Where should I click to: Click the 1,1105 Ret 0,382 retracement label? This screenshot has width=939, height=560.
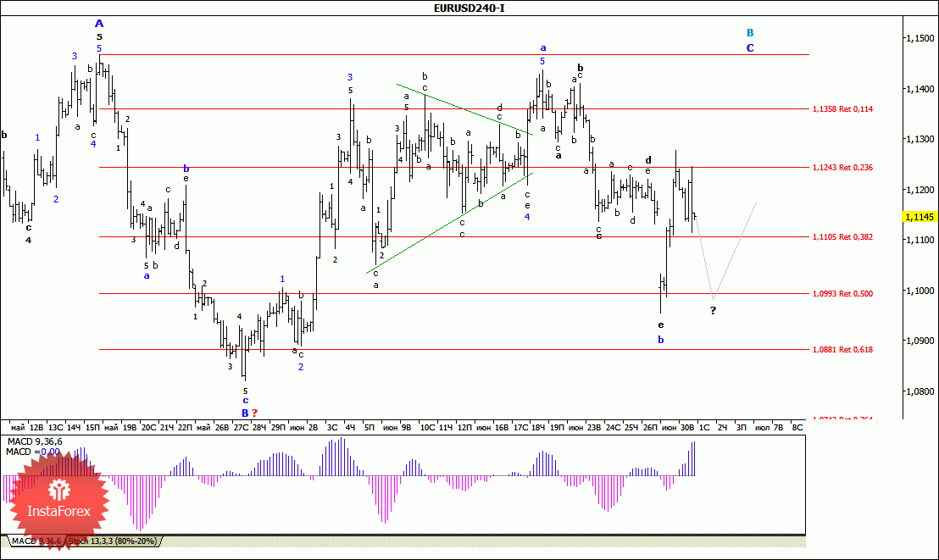[842, 237]
